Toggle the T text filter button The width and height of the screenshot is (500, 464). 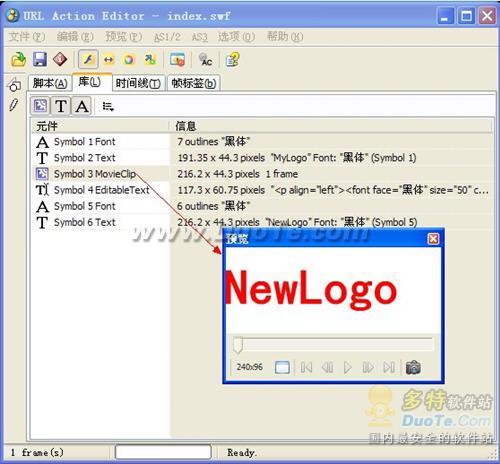pyautogui.click(x=61, y=106)
